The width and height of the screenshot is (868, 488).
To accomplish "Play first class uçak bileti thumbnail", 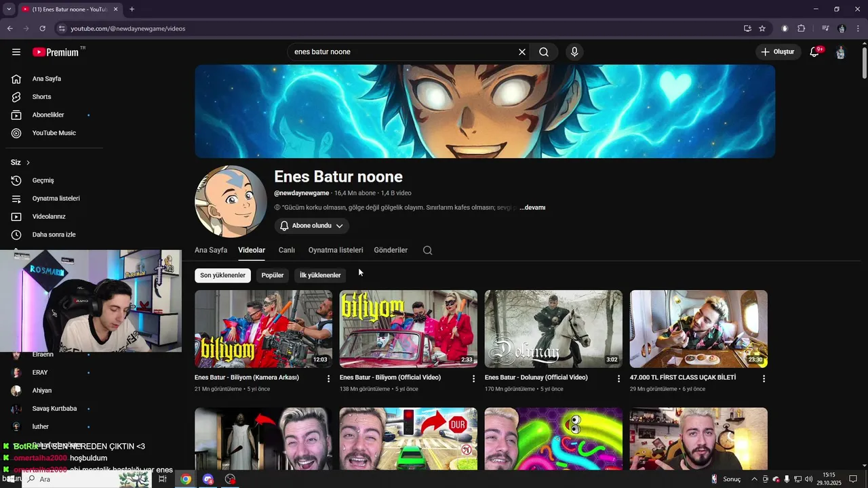I will [698, 329].
